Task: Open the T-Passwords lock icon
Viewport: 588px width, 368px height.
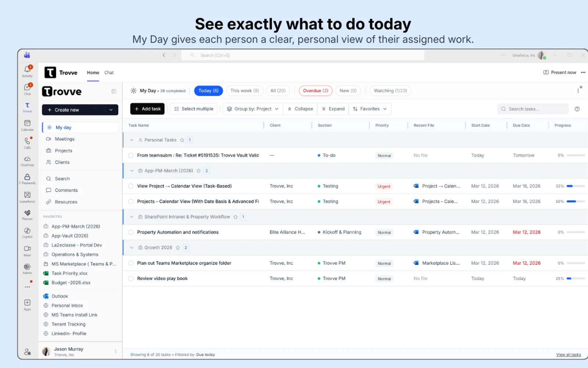Action: (27, 179)
